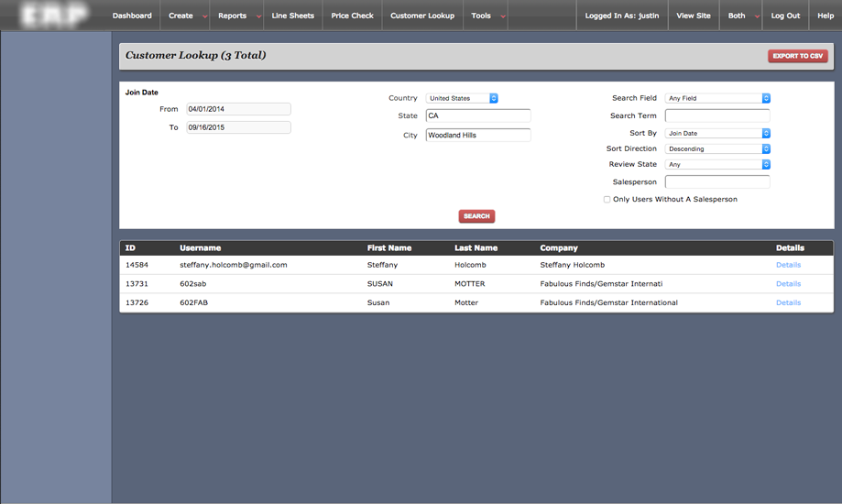Image resolution: width=842 pixels, height=504 pixels.
Task: Select Customer Lookup in navigation
Action: point(422,16)
